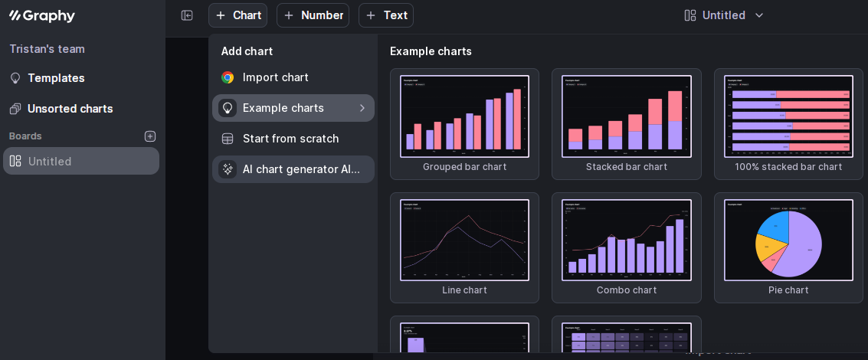Select the Stacked bar chart example
868x360 pixels.
(x=627, y=124)
